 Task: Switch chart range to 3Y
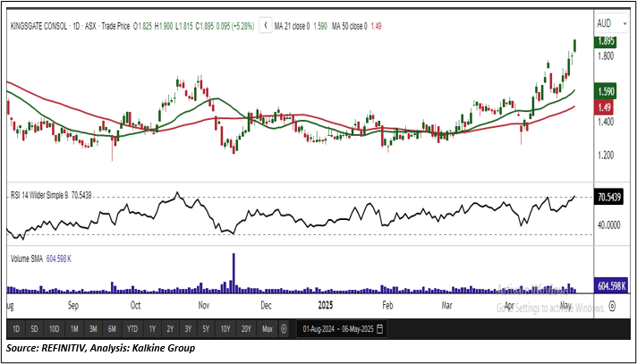(188, 329)
